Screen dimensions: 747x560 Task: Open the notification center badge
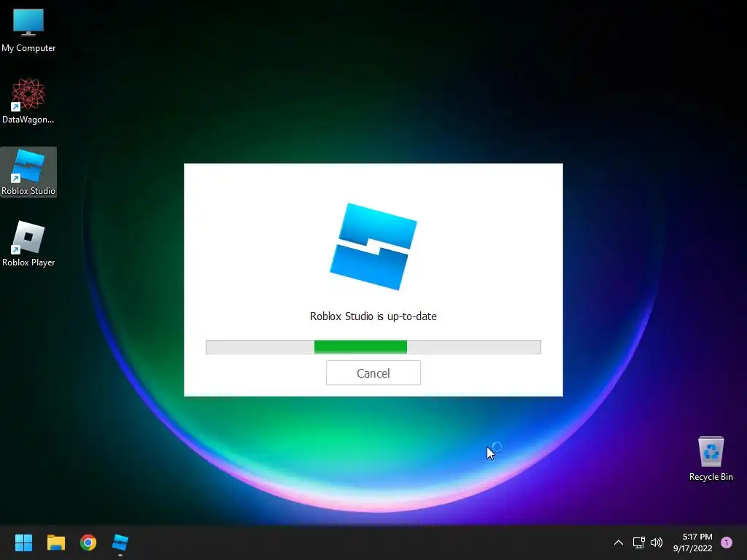(727, 542)
